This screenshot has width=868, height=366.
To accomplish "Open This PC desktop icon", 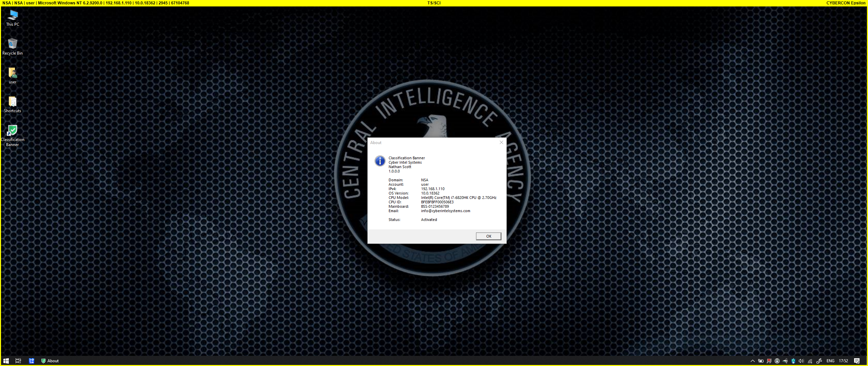I will point(13,18).
